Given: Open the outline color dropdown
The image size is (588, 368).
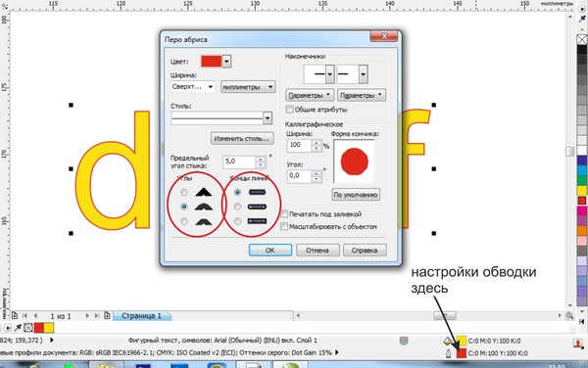Looking at the screenshot, I should [x=226, y=62].
